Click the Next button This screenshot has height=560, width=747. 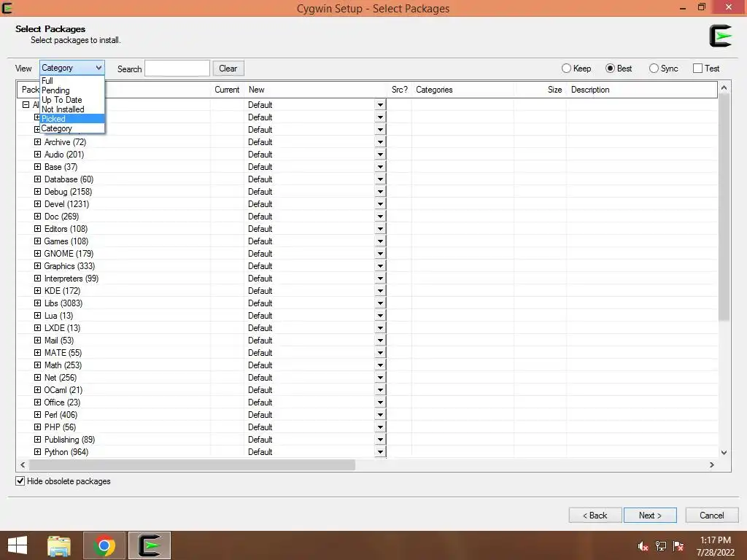click(x=650, y=516)
